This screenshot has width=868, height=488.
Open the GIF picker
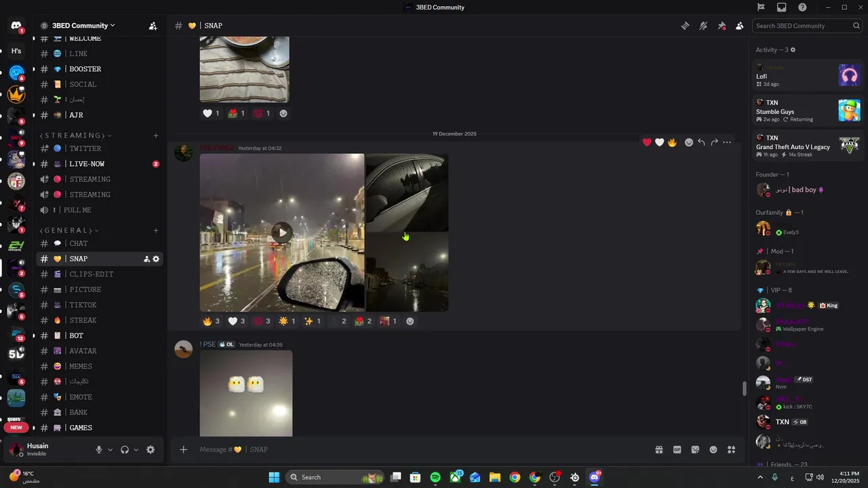tap(677, 449)
